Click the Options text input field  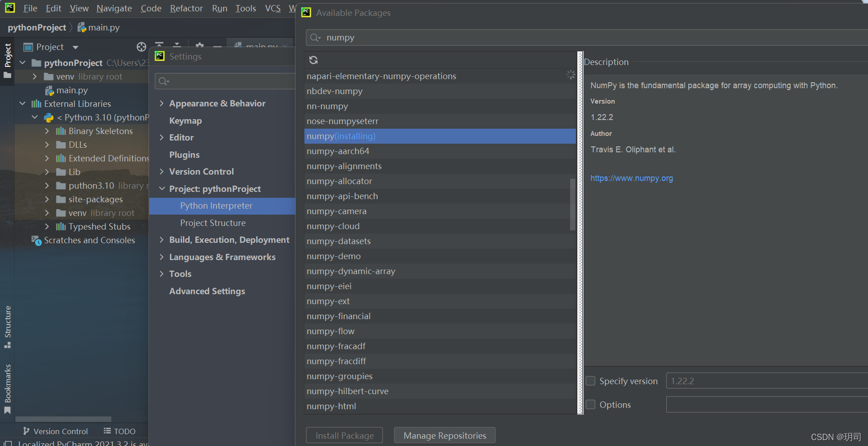767,405
